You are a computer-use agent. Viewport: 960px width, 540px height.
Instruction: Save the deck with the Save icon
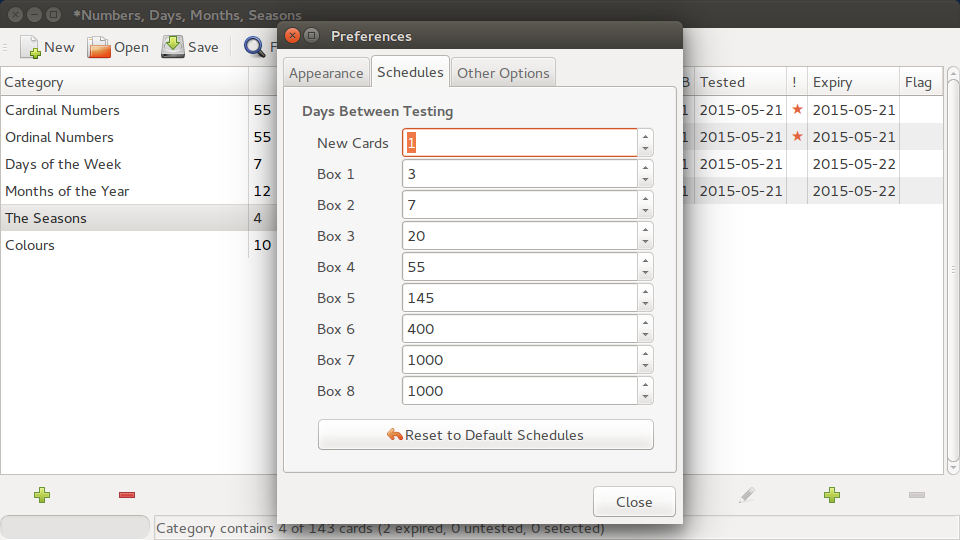pos(174,47)
